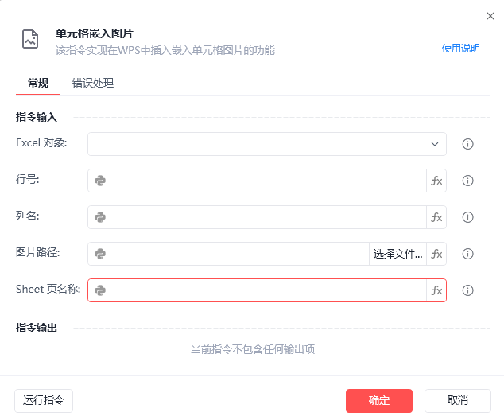This screenshot has width=504, height=420.
Task: Click the info icon beside 列名
Action: (468, 217)
